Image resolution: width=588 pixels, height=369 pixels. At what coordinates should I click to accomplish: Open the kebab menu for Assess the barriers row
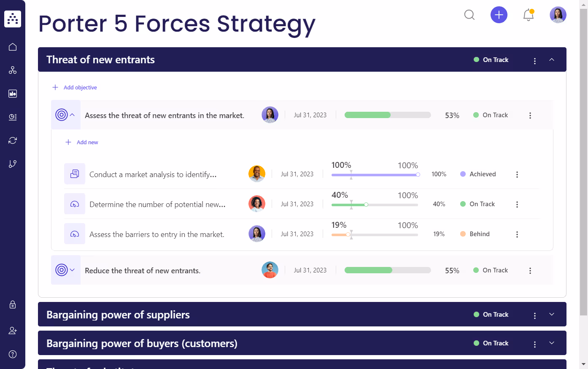pos(517,234)
